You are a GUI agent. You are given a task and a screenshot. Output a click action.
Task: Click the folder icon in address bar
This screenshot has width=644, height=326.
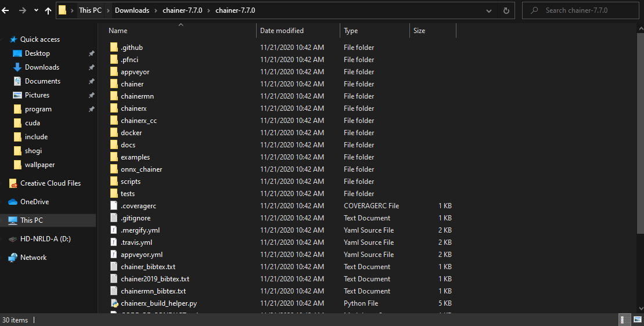coord(63,10)
